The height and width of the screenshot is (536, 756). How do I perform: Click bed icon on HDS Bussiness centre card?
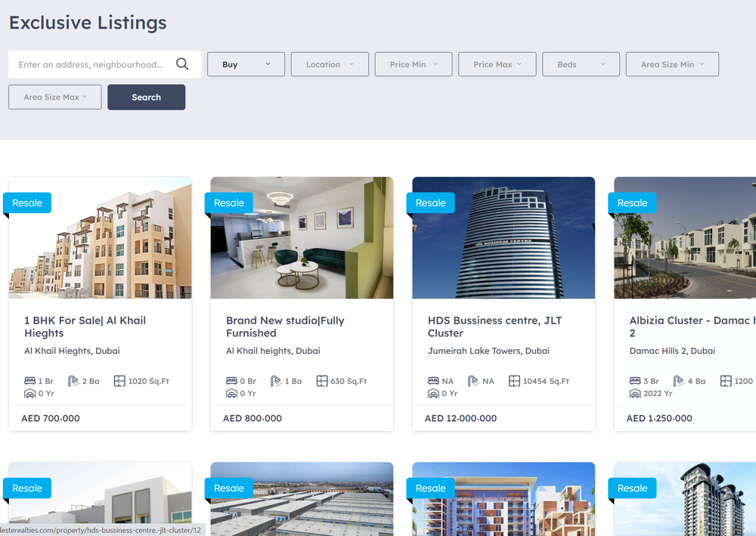[x=433, y=381]
